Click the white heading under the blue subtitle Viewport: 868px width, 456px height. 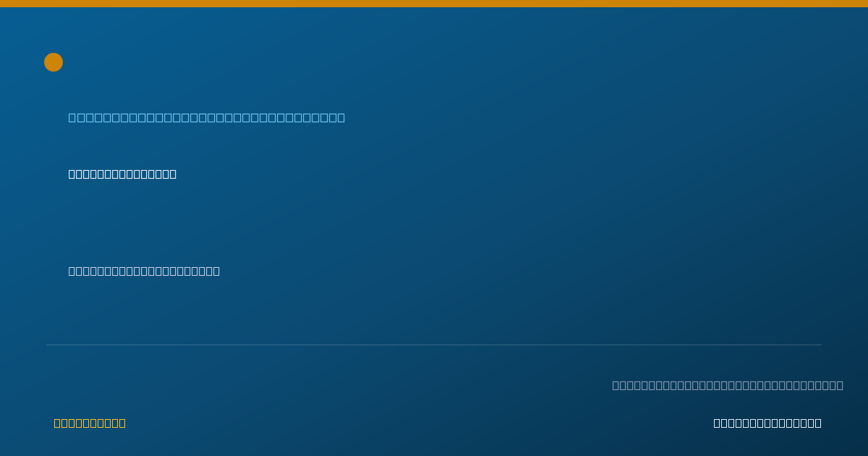click(122, 174)
